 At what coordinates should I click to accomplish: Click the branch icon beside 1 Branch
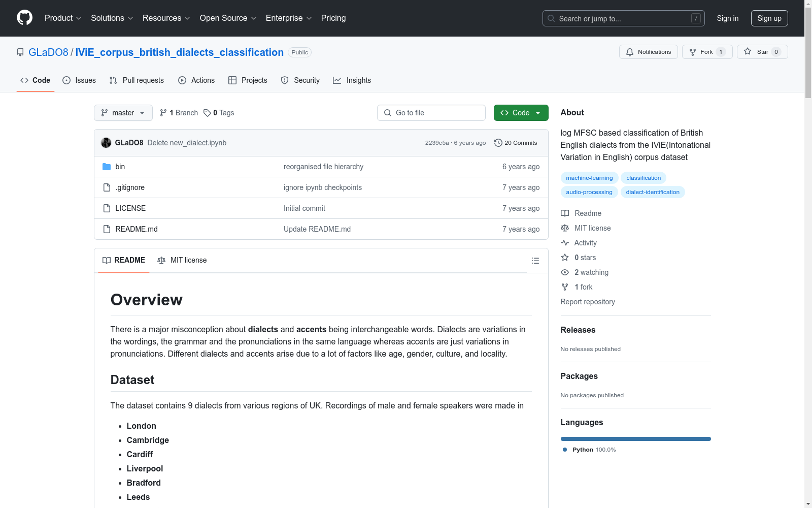pos(163,113)
